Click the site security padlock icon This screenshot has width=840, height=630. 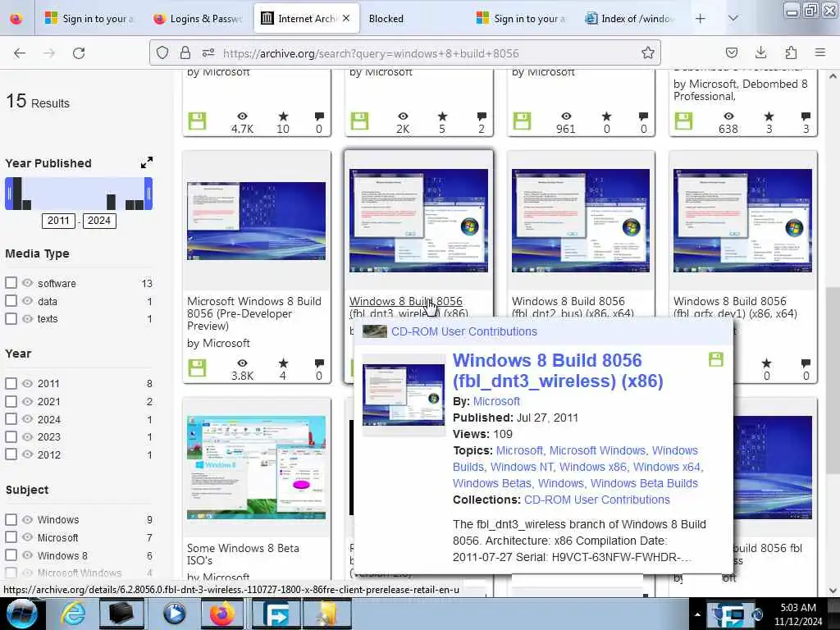[x=185, y=52]
